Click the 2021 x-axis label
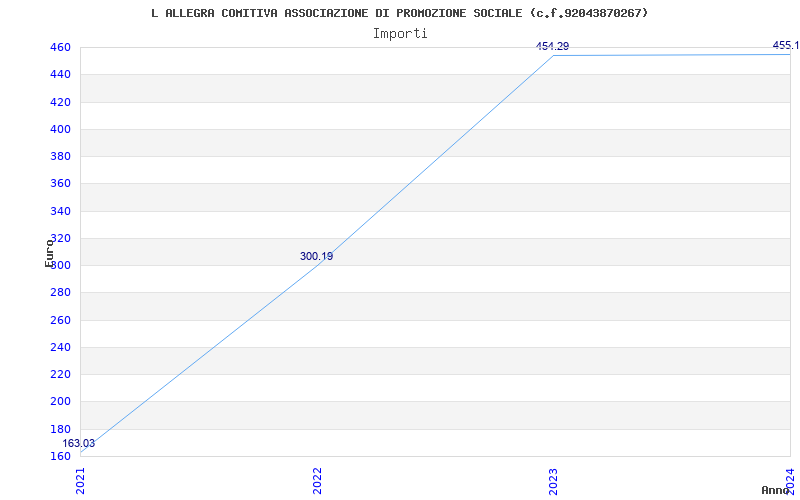The width and height of the screenshot is (800, 500). tap(81, 482)
